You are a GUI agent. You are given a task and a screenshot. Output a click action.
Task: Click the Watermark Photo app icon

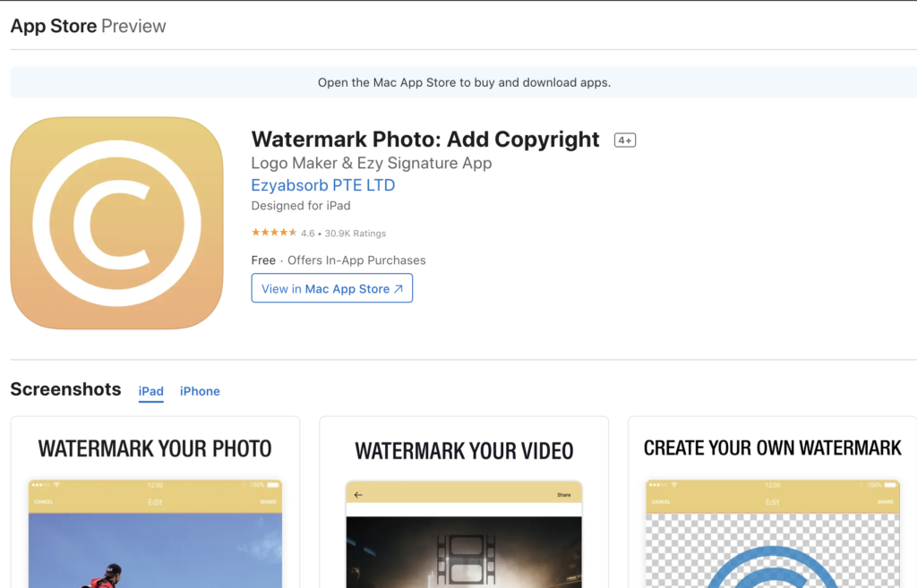[117, 223]
